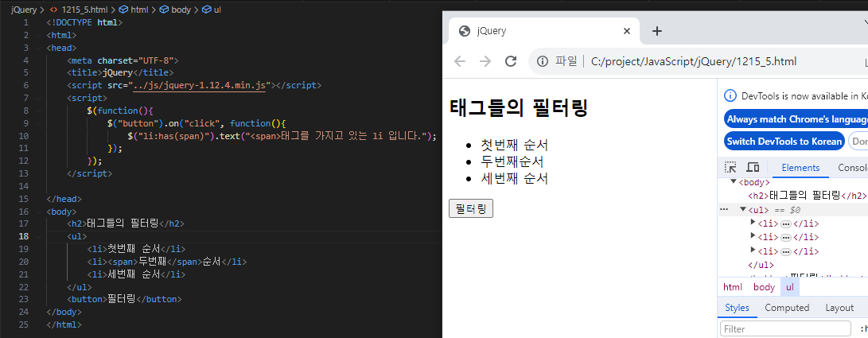Open site info icon next to 파일
This screenshot has width=868, height=338.
pos(543,61)
